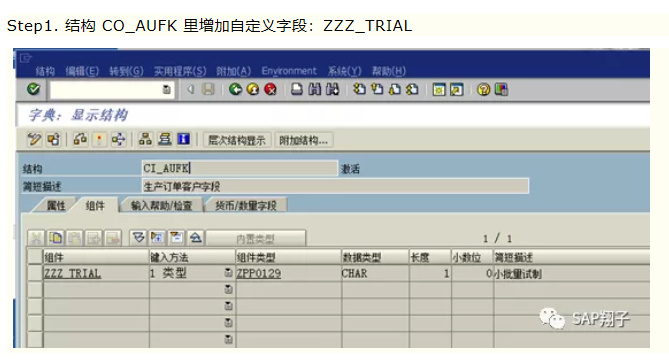Click the Other Object icon

[54, 139]
